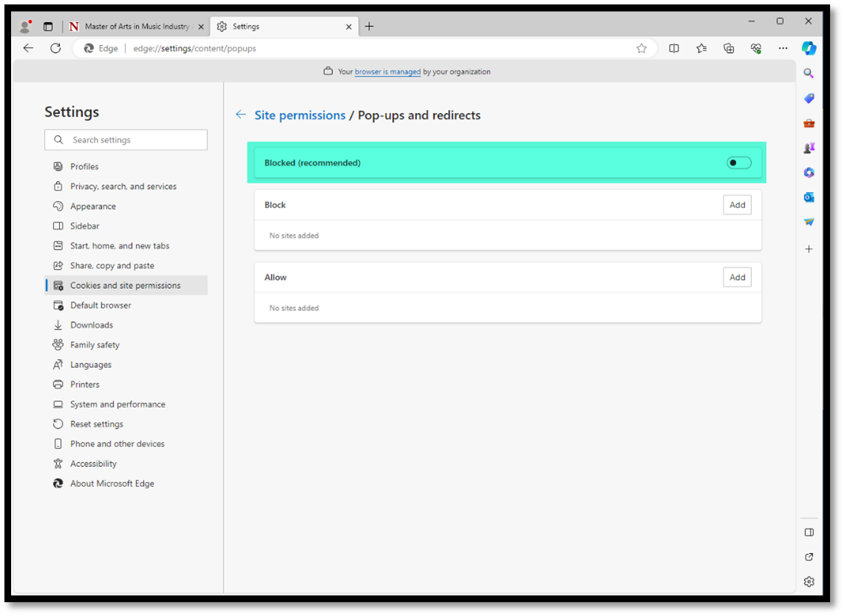Open Settings and more ellipsis menu
This screenshot has height=616, width=844.
pyautogui.click(x=783, y=48)
